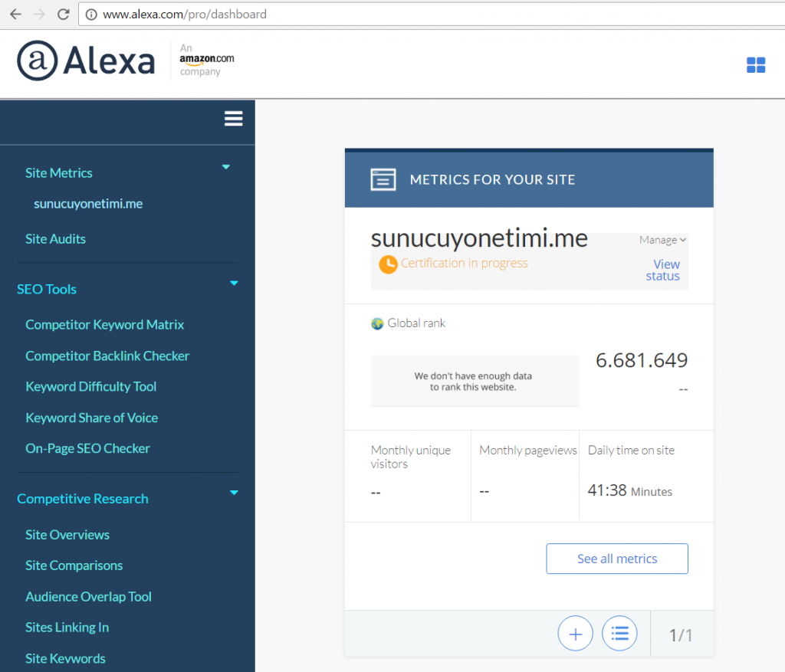The height and width of the screenshot is (672, 785).
Task: Toggle the sidebar hamburger menu
Action: (233, 119)
